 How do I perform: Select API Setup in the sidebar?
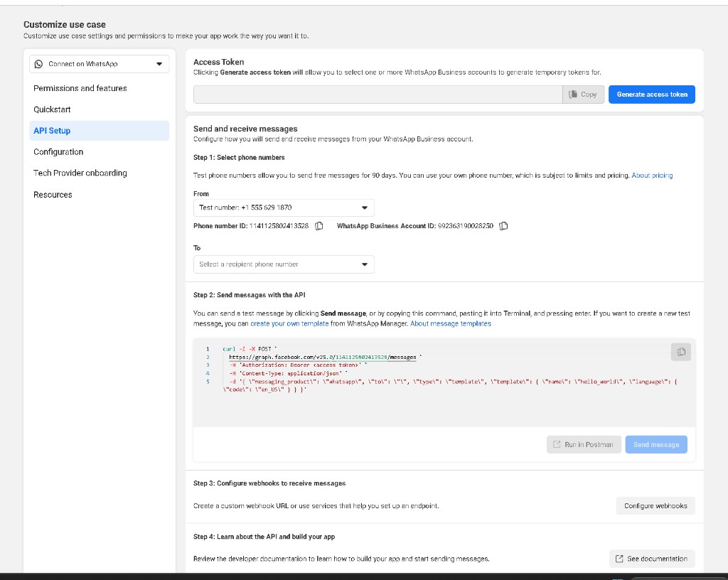click(x=100, y=131)
